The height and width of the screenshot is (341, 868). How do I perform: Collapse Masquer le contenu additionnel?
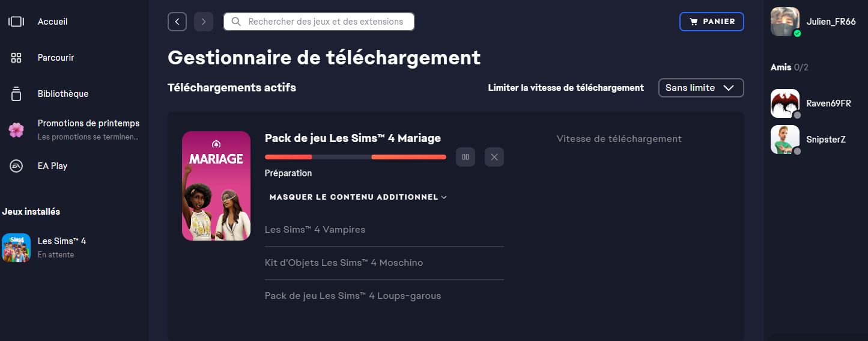(x=358, y=197)
